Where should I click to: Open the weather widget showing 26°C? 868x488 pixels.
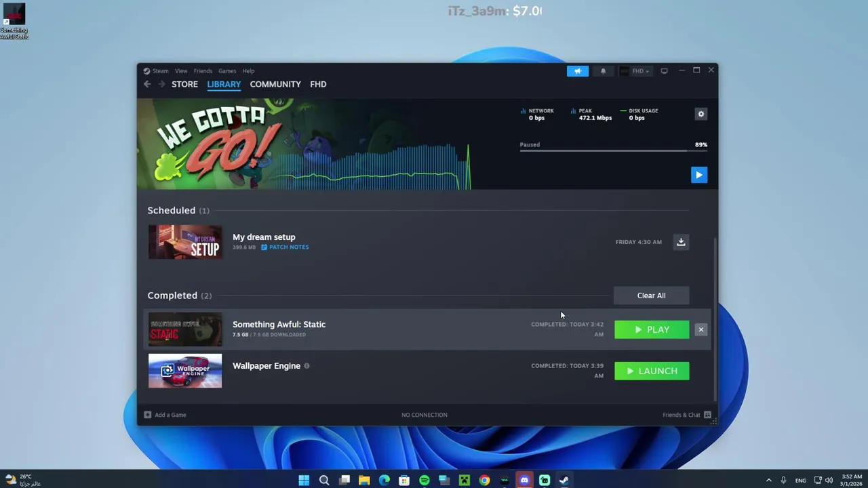click(x=23, y=480)
